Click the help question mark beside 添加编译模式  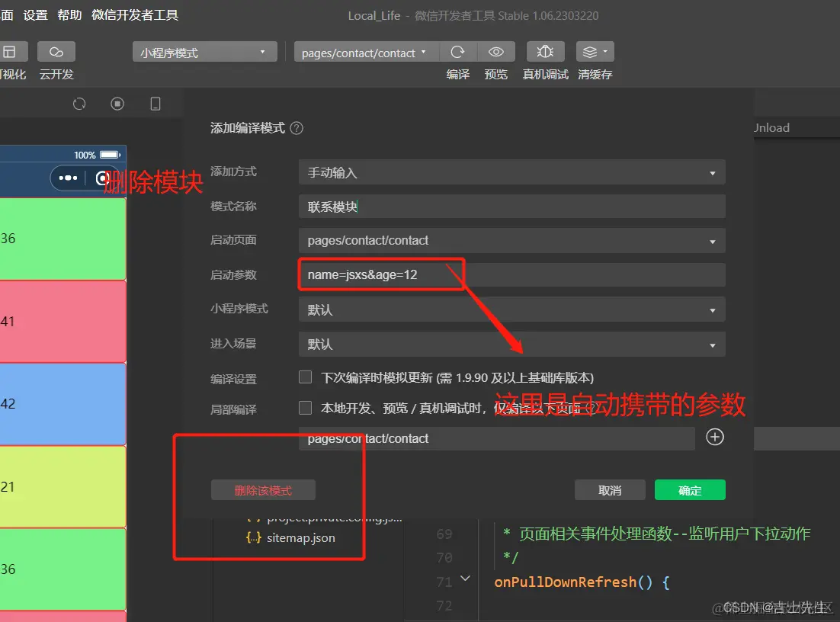pos(295,128)
